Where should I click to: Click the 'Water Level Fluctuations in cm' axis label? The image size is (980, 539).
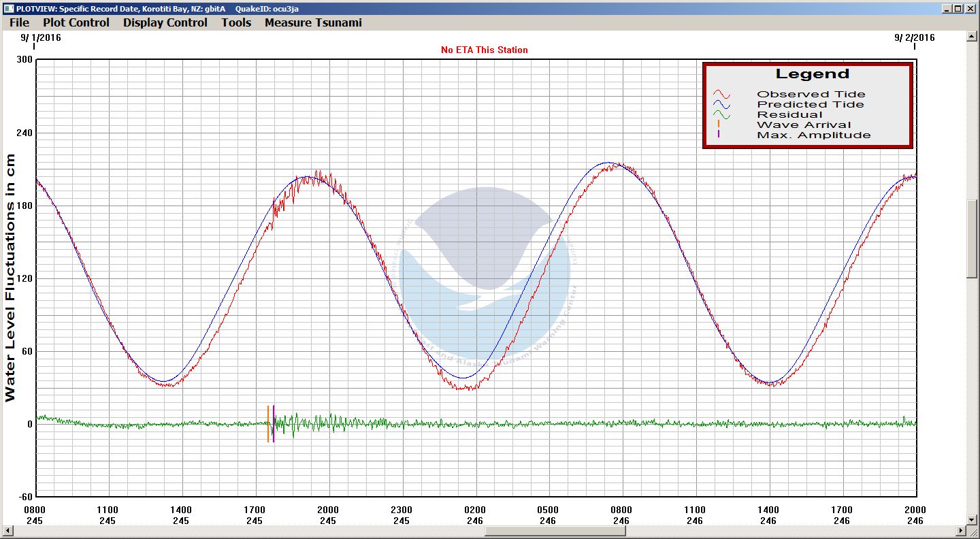[x=10, y=278]
